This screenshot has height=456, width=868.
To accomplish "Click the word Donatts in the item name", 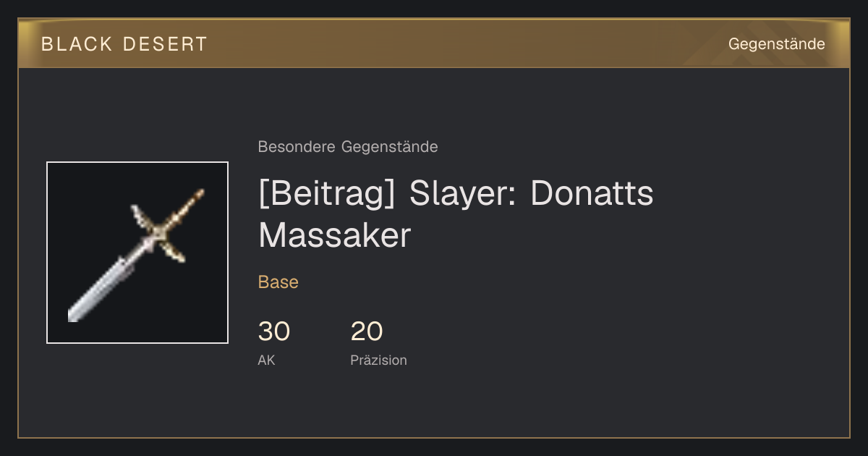I will click(x=592, y=194).
